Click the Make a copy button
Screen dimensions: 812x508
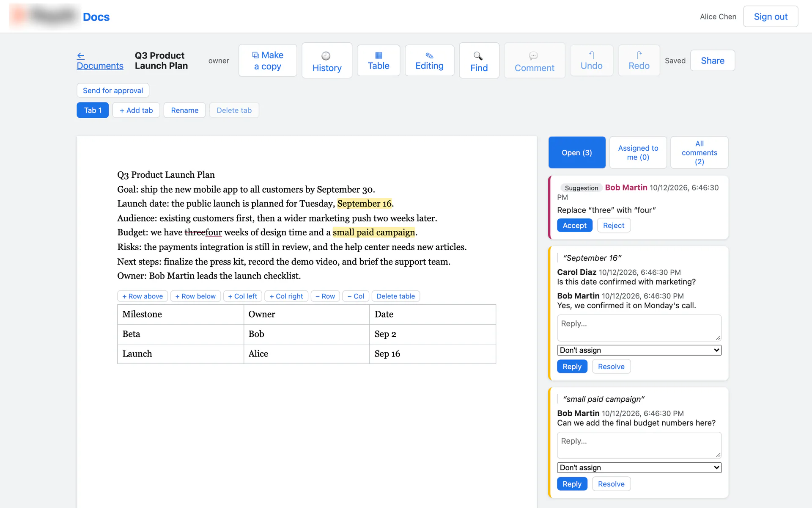pos(268,61)
